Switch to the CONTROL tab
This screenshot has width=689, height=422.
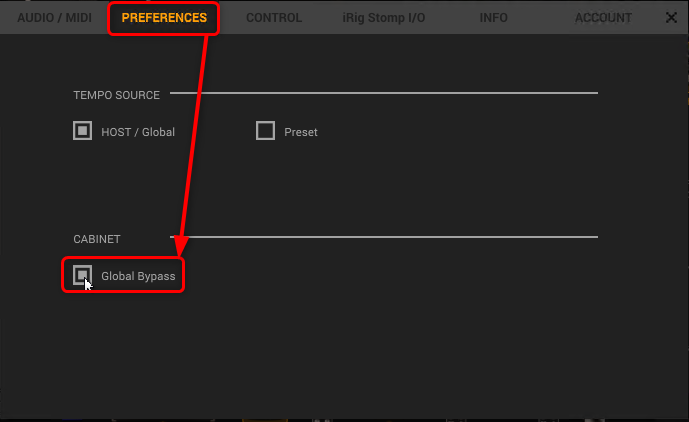tap(274, 18)
